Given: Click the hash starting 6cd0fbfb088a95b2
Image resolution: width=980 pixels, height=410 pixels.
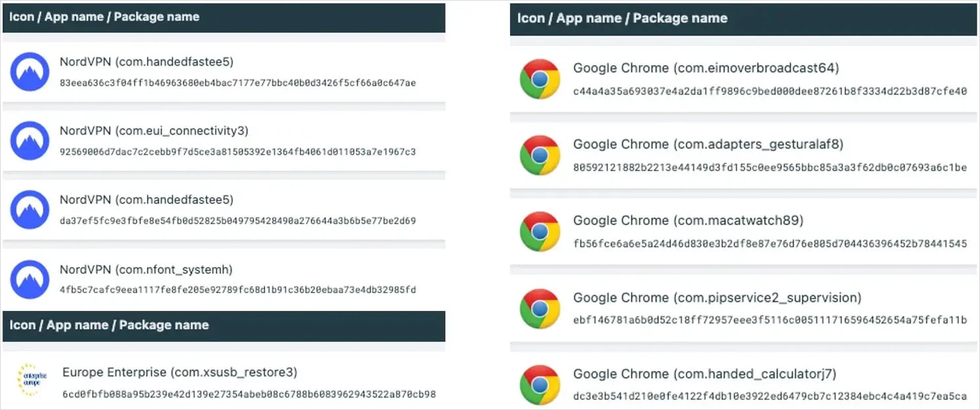Looking at the screenshot, I should pos(249,395).
